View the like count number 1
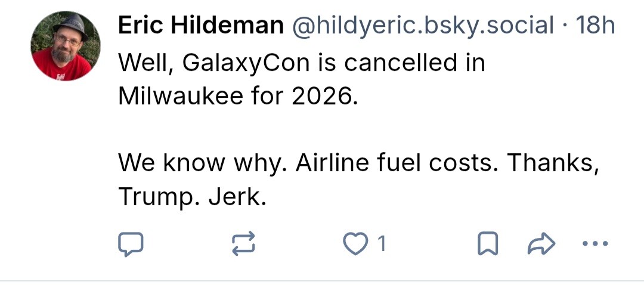Screen dimensions: 644x285 click(x=382, y=243)
